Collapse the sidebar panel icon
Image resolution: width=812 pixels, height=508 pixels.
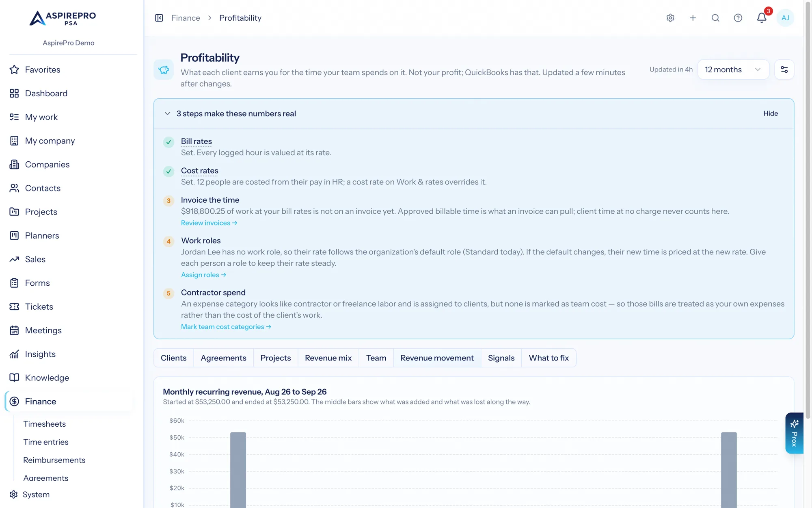[159, 18]
